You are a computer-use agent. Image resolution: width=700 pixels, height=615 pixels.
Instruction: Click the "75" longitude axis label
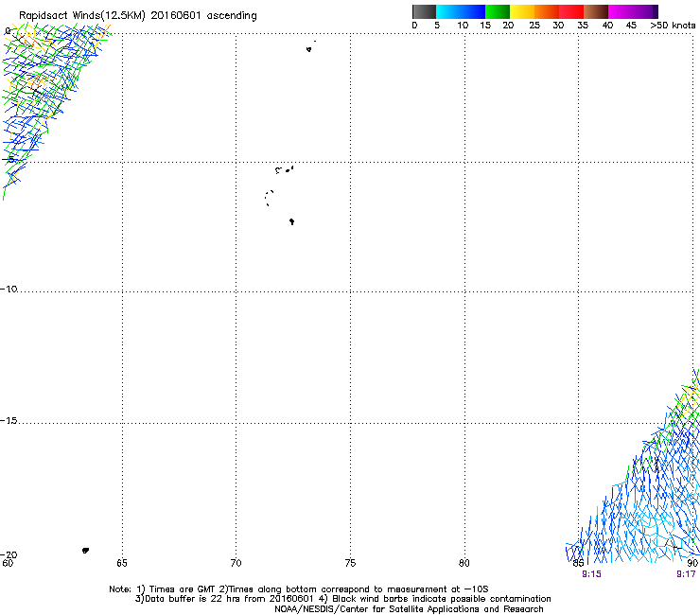coord(350,563)
